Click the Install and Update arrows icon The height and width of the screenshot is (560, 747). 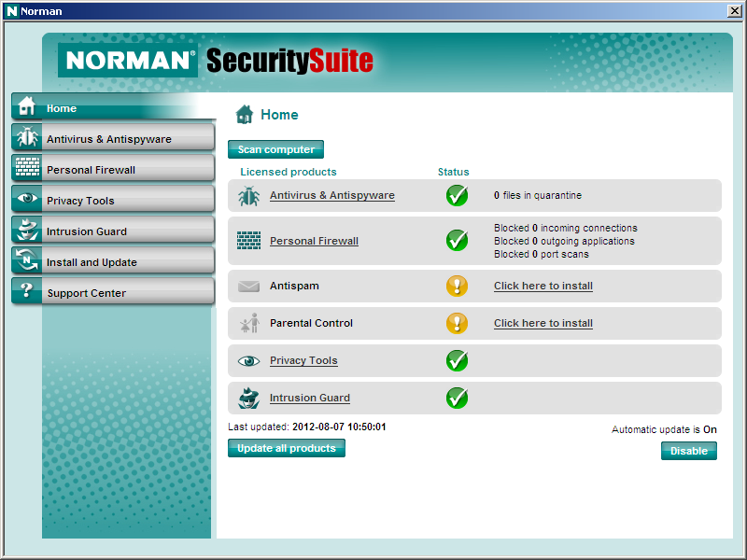coord(27,261)
